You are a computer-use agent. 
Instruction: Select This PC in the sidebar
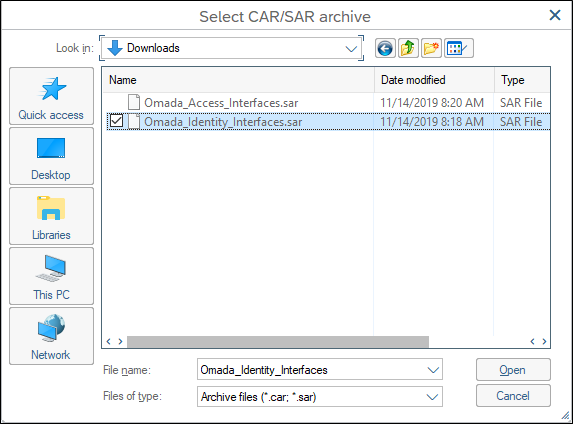tap(51, 276)
